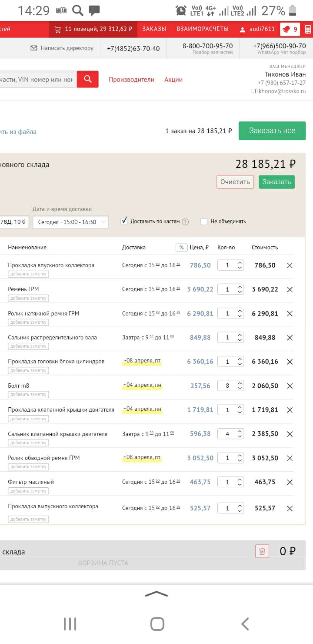Click Сальник распределительного вала name
The image size is (313, 644).
(x=52, y=338)
